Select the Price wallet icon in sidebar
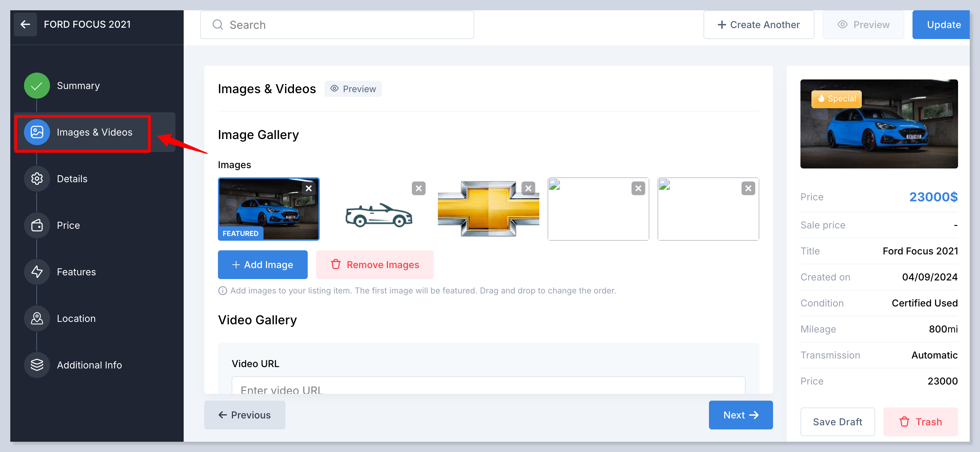Viewport: 980px width, 452px height. point(37,225)
